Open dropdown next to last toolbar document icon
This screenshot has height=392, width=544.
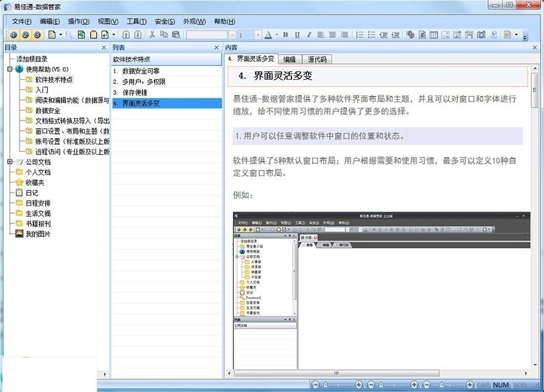(x=516, y=35)
